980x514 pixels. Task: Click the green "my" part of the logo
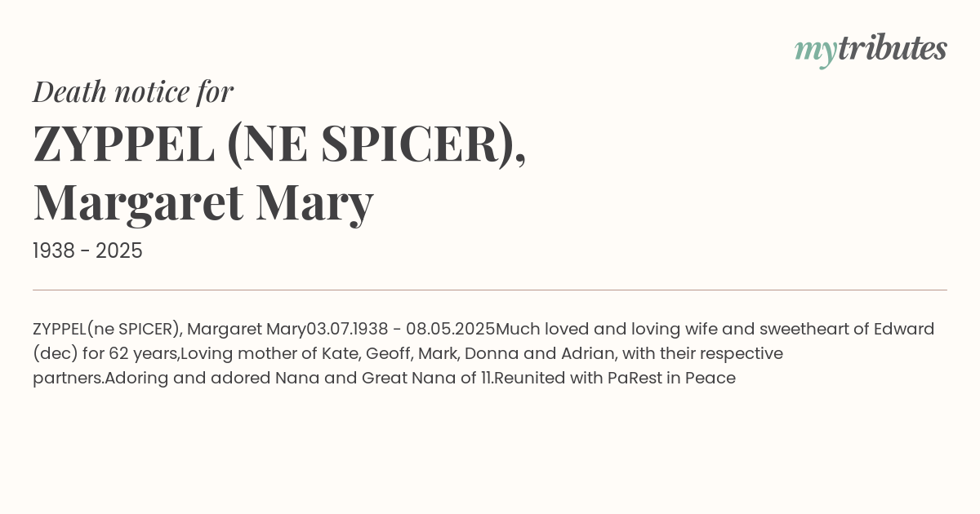click(x=816, y=52)
